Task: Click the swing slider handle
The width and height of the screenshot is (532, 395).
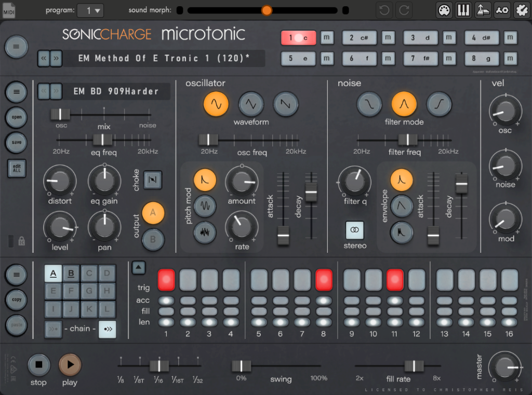Action: tap(241, 366)
